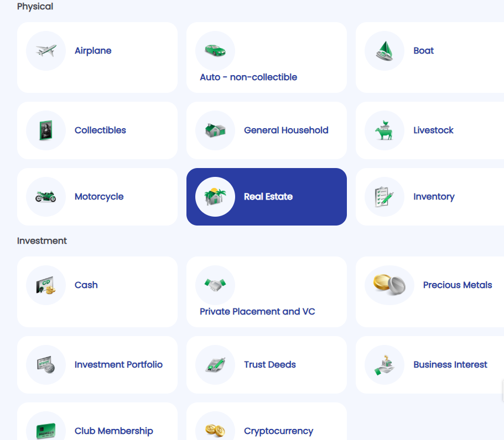Click the cow livestock icon
The height and width of the screenshot is (440, 504).
tap(384, 130)
